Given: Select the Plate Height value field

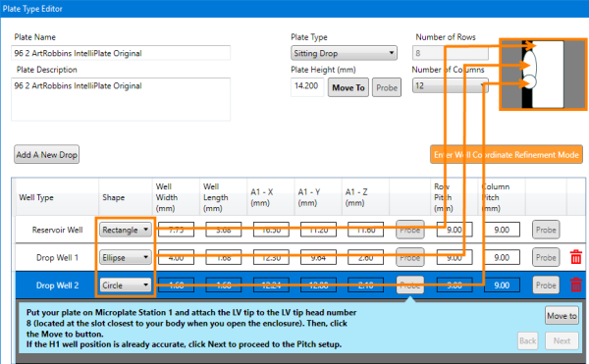Looking at the screenshot, I should click(307, 86).
